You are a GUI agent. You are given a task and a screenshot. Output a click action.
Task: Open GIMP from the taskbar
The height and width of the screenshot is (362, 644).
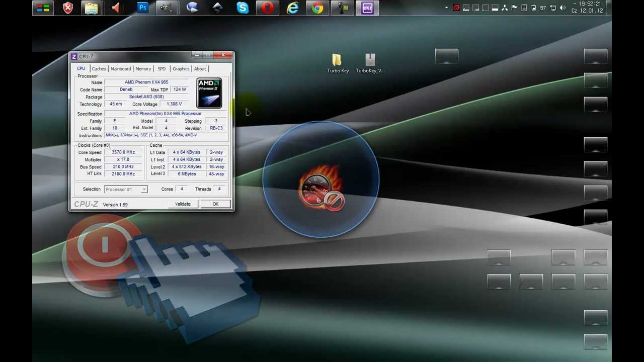[167, 8]
